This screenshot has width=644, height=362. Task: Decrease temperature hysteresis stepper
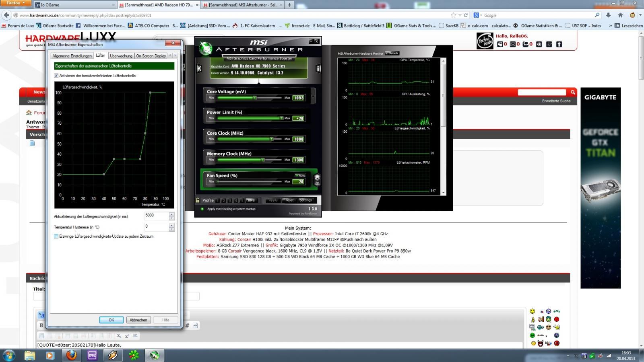[x=171, y=229]
